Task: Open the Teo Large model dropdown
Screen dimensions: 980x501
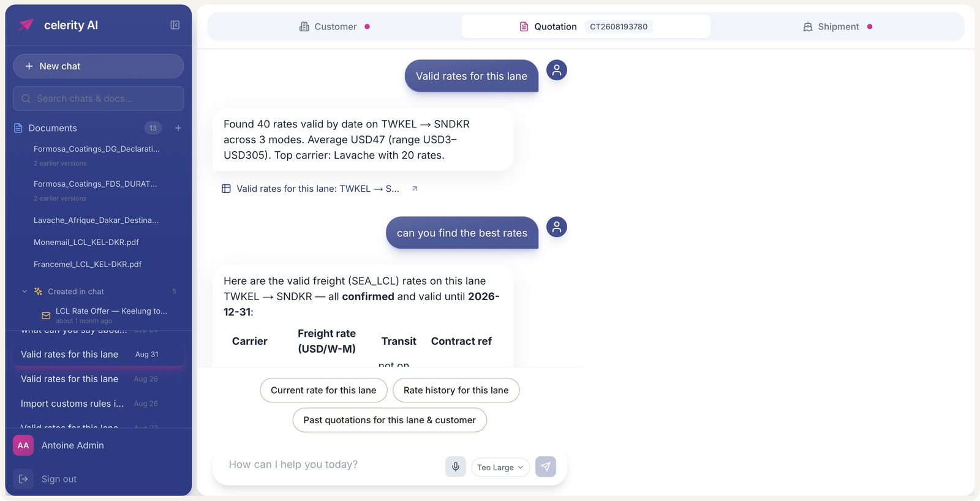Action: [x=500, y=467]
